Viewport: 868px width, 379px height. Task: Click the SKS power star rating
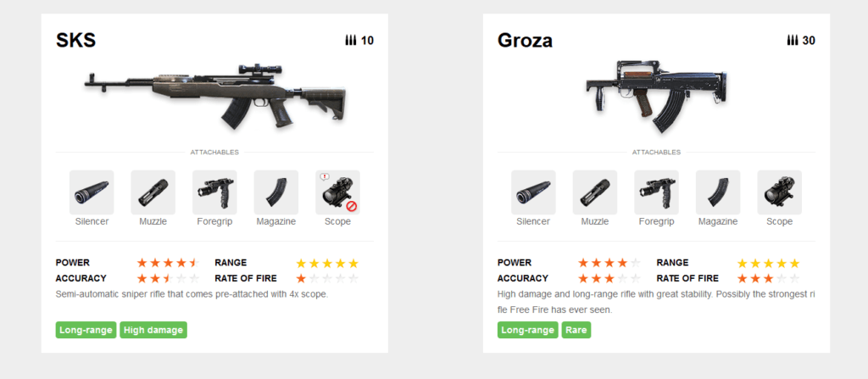point(167,263)
